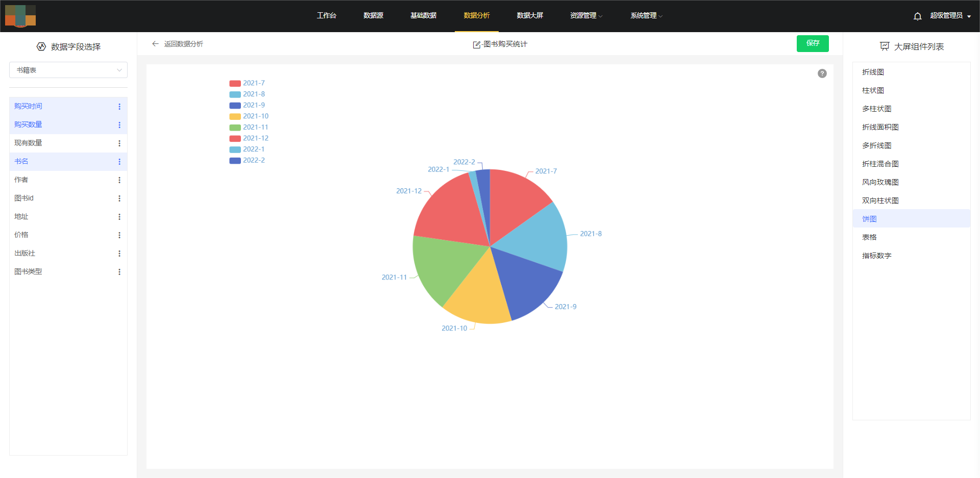Click the 数据字段选择 header icon
Viewport: 980px width, 478px height.
[41, 46]
